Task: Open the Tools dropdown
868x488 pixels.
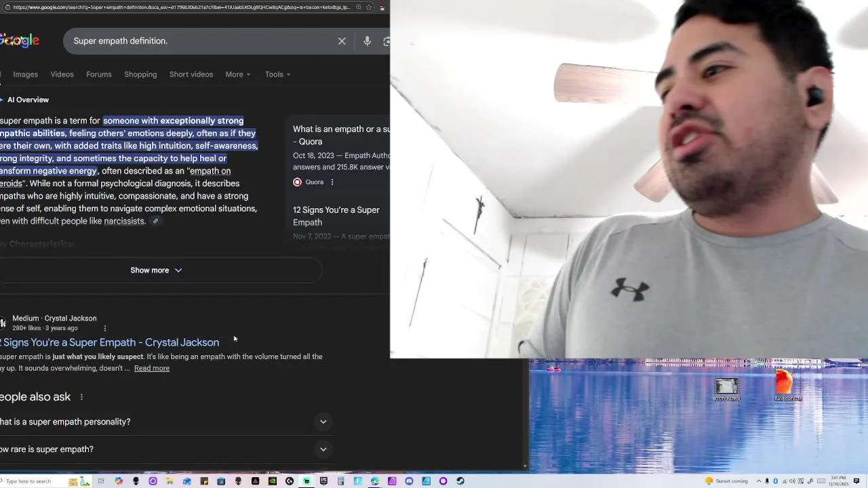Action: tap(277, 75)
